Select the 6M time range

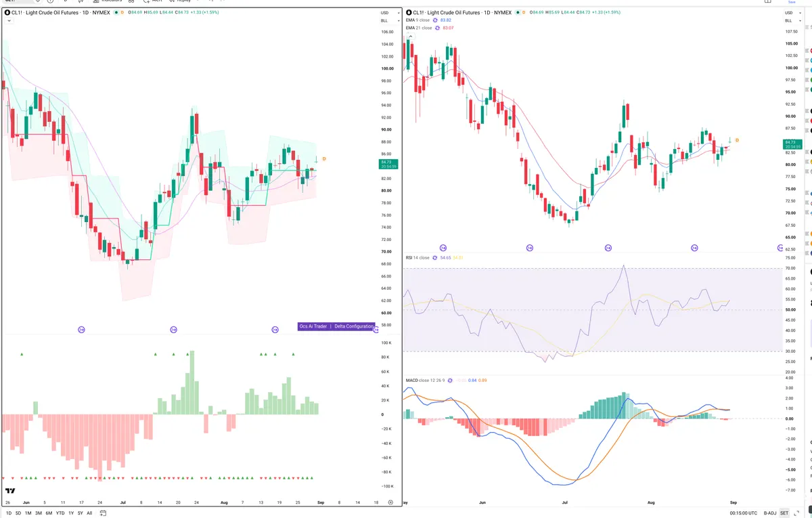(x=49, y=513)
